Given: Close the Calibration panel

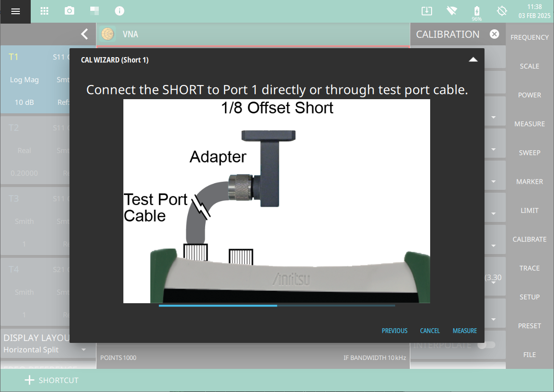Looking at the screenshot, I should pyautogui.click(x=494, y=34).
